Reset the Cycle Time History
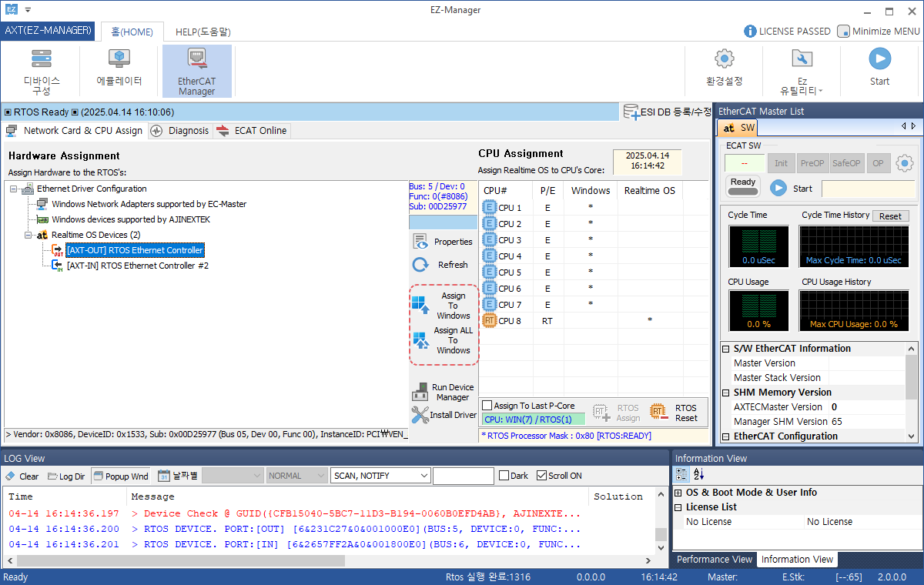This screenshot has width=924, height=585. [x=890, y=216]
